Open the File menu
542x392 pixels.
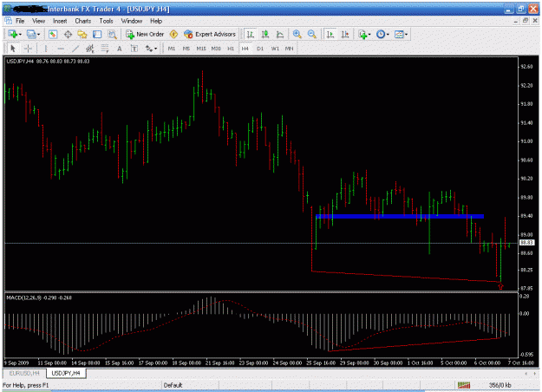click(20, 21)
